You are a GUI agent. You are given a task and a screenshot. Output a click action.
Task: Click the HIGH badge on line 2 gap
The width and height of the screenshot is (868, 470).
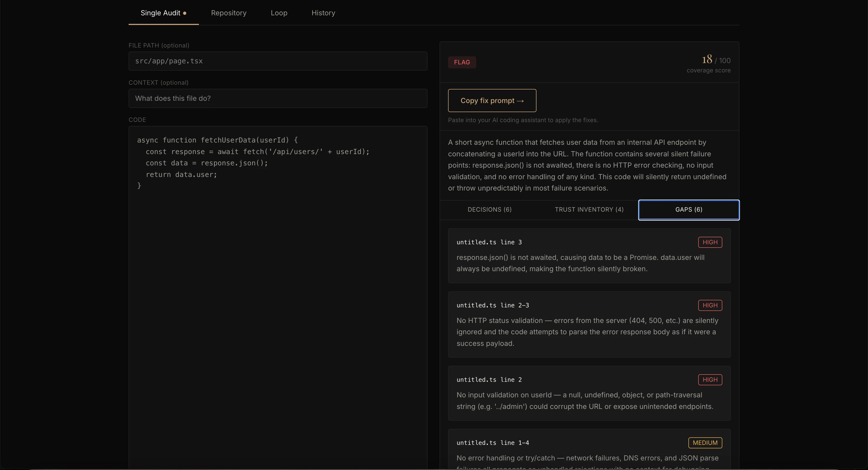(x=710, y=380)
